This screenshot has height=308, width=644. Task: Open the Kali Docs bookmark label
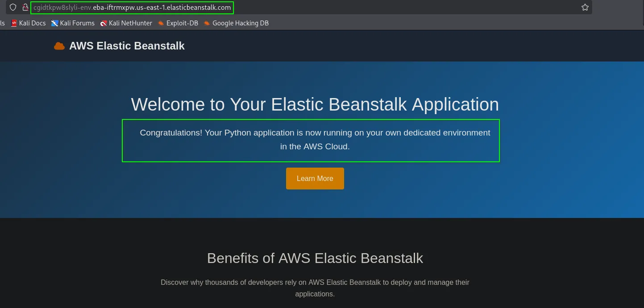(x=32, y=23)
